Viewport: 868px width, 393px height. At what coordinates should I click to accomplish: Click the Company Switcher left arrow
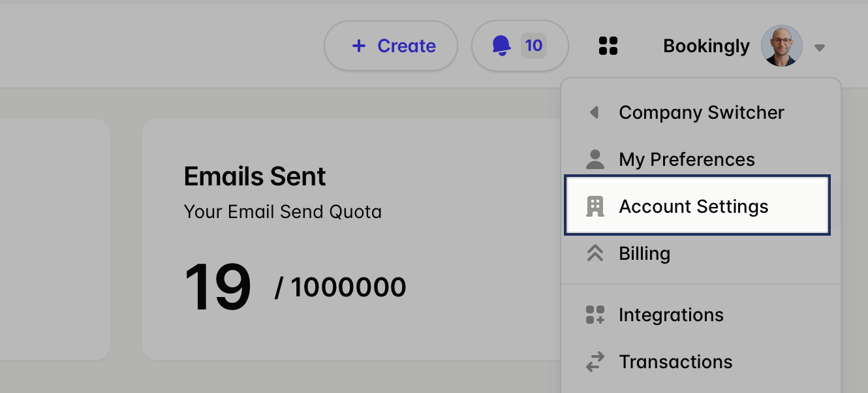coord(594,112)
